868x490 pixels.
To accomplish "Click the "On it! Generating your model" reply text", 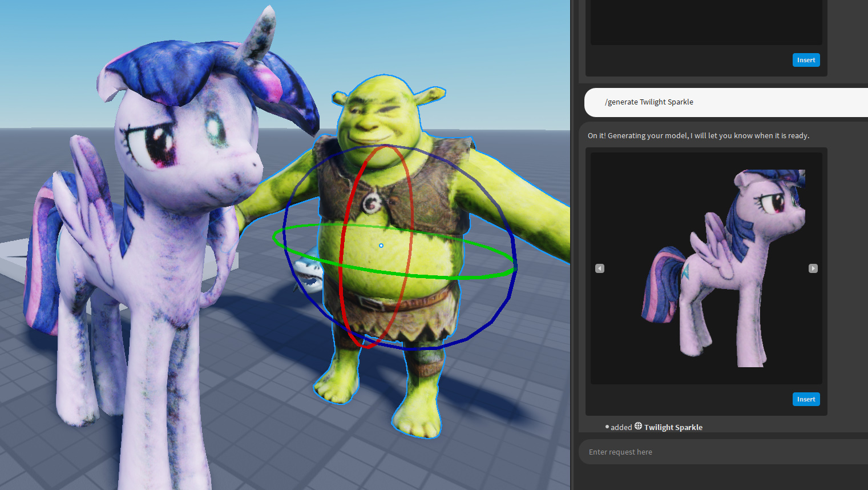I will tap(699, 135).
